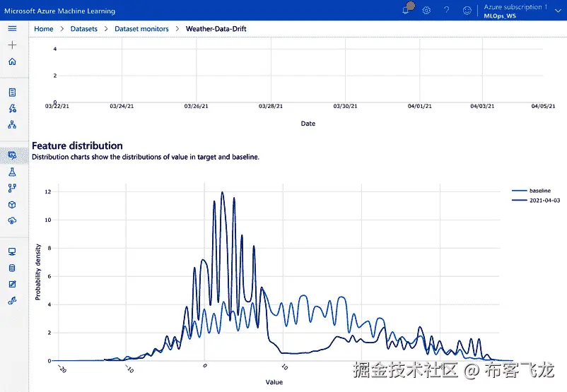The height and width of the screenshot is (392, 567).
Task: Select the Datasets icon in sidebar
Action: [x=12, y=155]
